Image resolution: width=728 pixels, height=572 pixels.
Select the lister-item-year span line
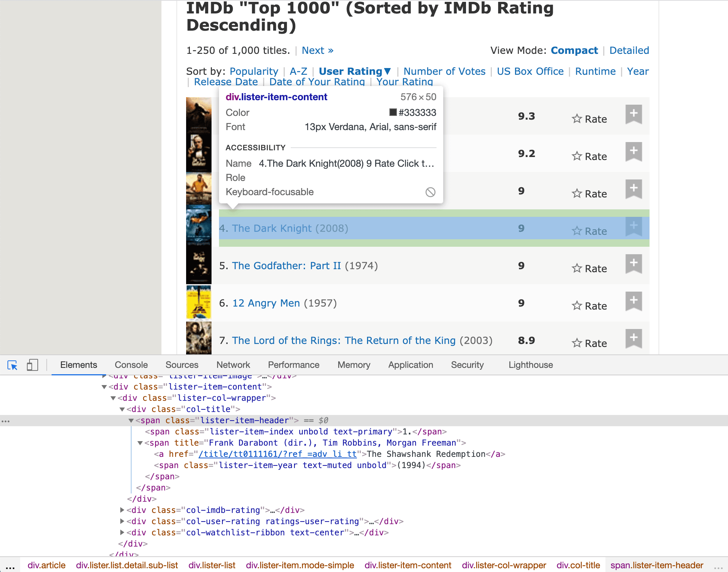pyautogui.click(x=308, y=465)
